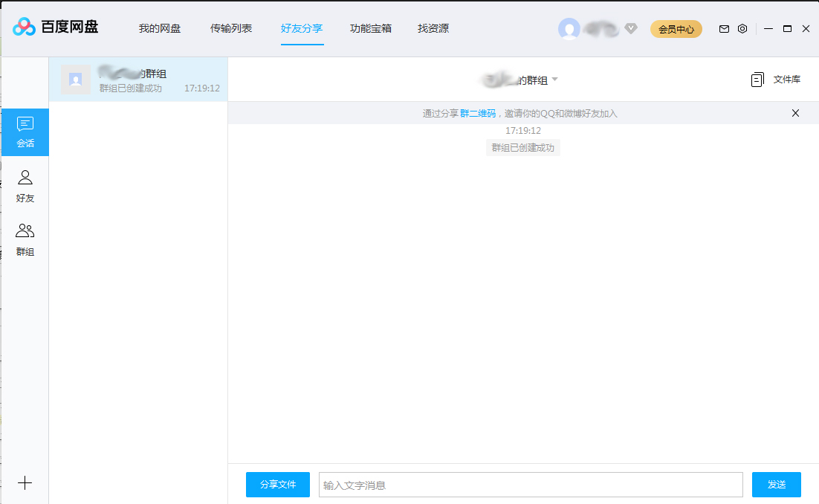The image size is (819, 504).
Task: Open the 好友 friends list
Action: point(25,184)
